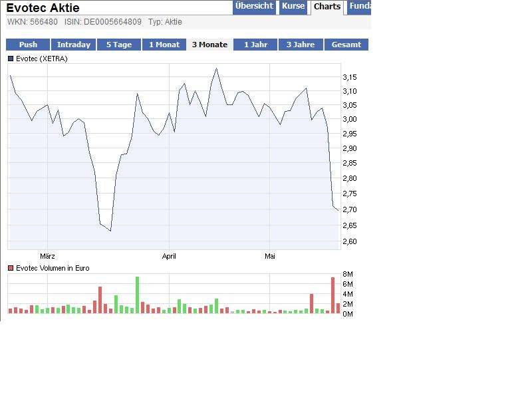Click the 2,75 price axis label
The width and height of the screenshot is (532, 399).
click(350, 194)
